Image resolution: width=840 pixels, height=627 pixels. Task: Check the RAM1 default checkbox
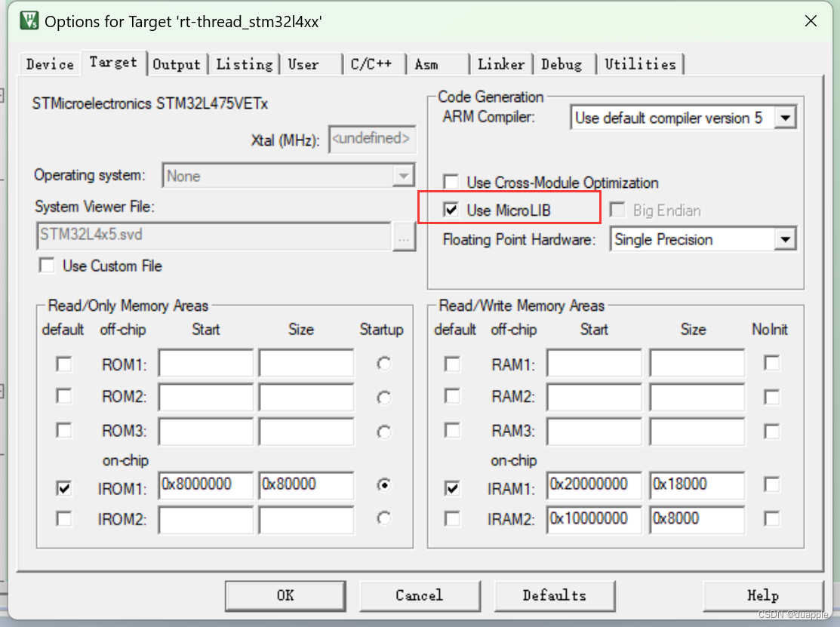[452, 364]
